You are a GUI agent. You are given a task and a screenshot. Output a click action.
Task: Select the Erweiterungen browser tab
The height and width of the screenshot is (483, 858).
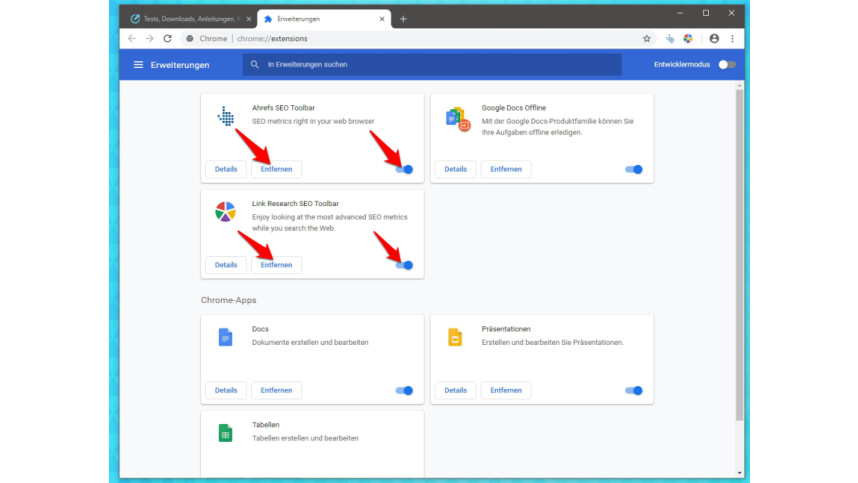point(324,19)
